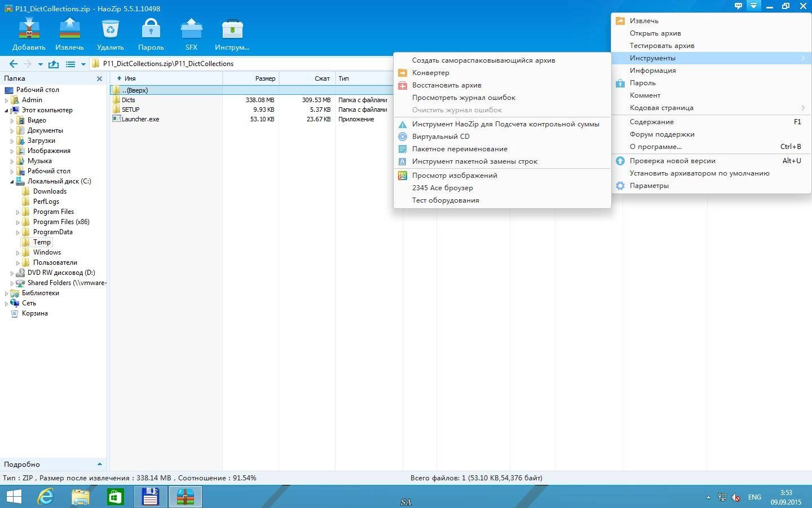Go back with the left arrow

(14, 64)
